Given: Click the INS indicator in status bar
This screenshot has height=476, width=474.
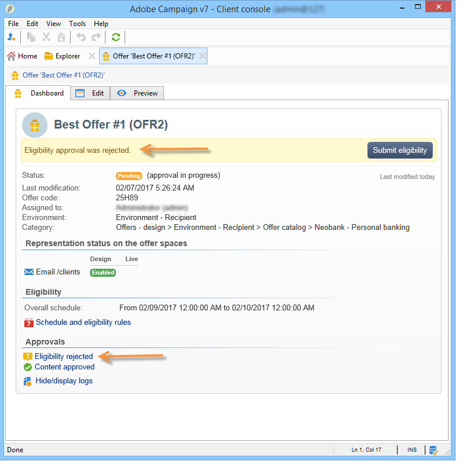Looking at the screenshot, I should [412, 450].
